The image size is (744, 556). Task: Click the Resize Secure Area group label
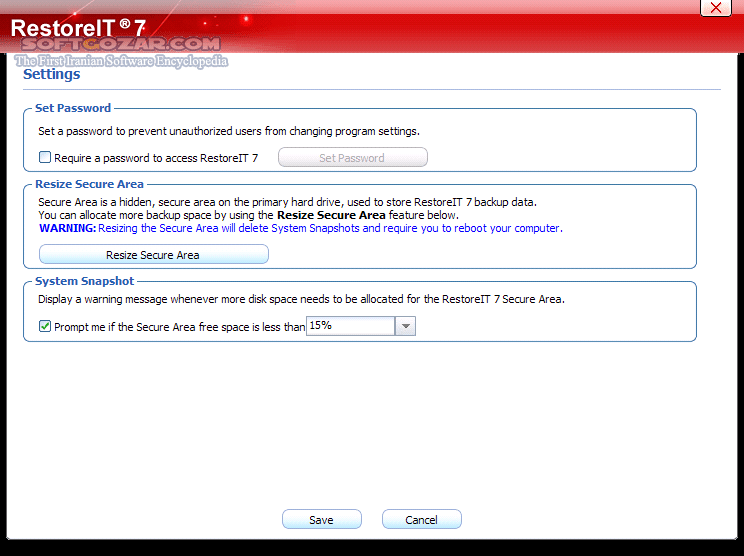(x=90, y=184)
